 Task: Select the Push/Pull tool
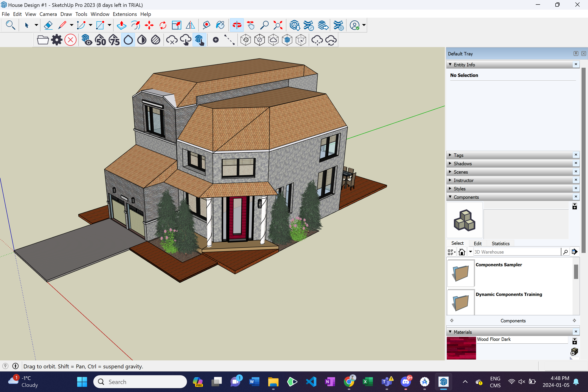click(121, 25)
